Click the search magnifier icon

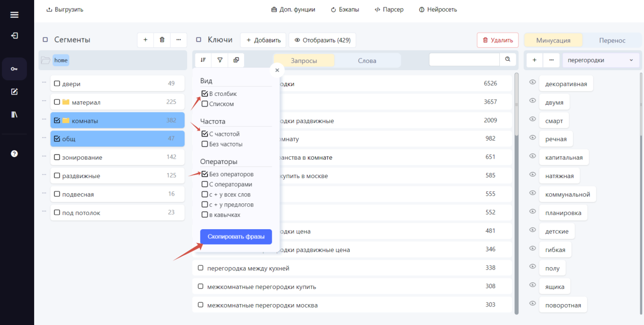coord(508,59)
